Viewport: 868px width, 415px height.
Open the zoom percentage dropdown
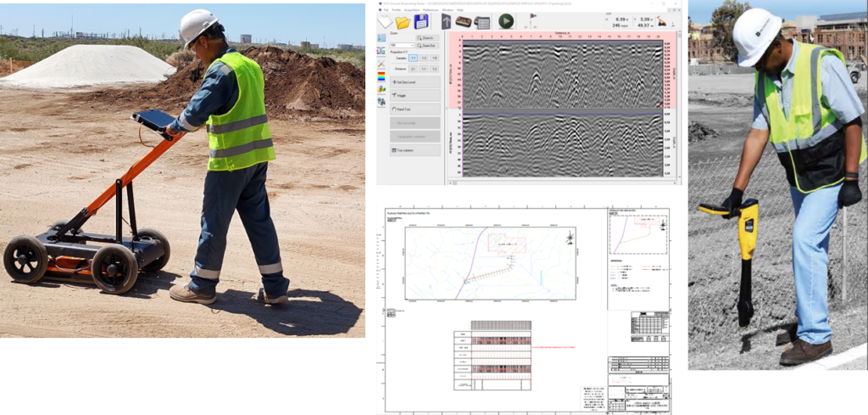tap(400, 44)
